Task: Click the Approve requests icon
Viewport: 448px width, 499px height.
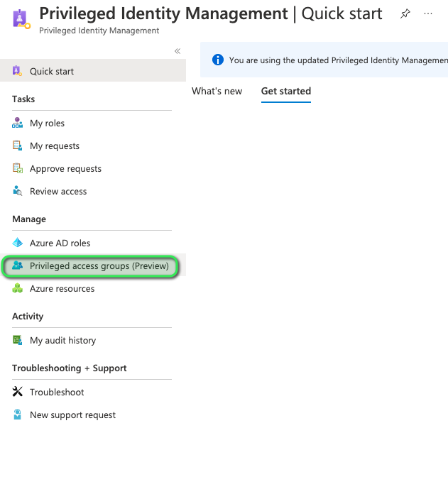Action: pyautogui.click(x=17, y=168)
